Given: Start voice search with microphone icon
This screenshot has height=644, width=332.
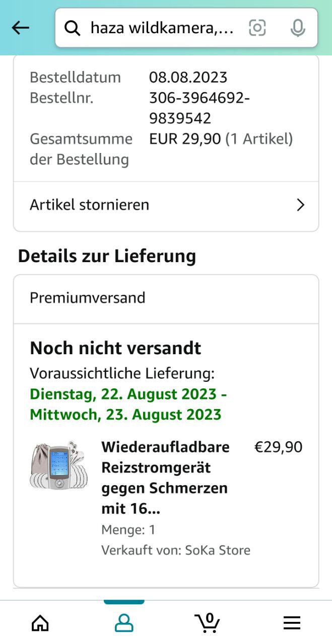Looking at the screenshot, I should (x=298, y=28).
